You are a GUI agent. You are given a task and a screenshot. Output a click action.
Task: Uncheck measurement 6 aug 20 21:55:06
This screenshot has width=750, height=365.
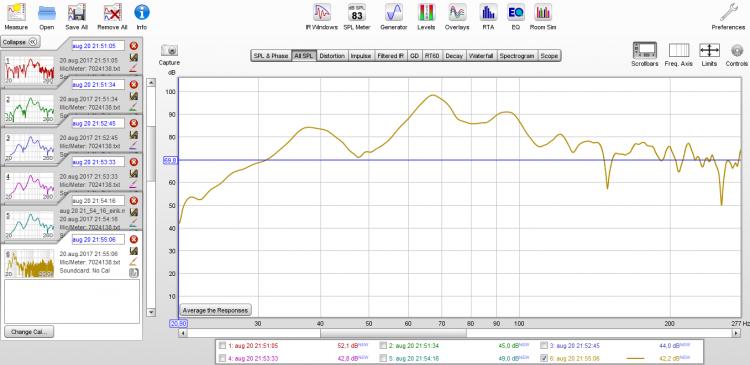tap(544, 358)
